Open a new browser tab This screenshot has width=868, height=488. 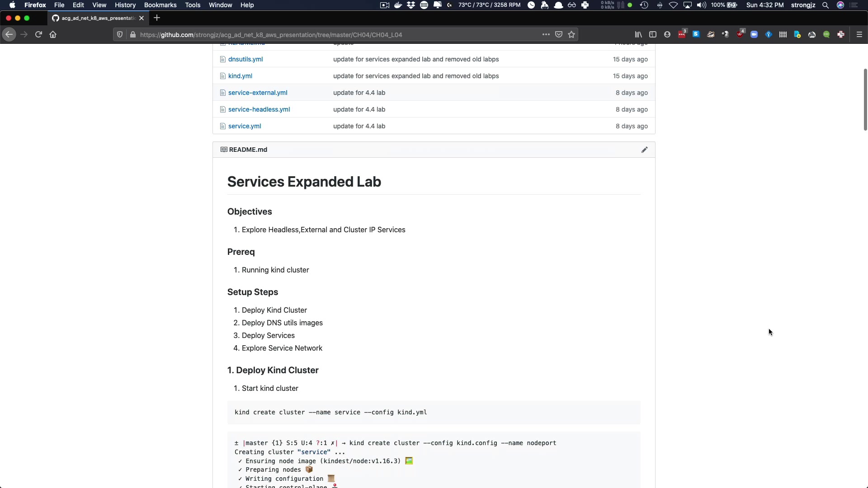[x=157, y=18]
